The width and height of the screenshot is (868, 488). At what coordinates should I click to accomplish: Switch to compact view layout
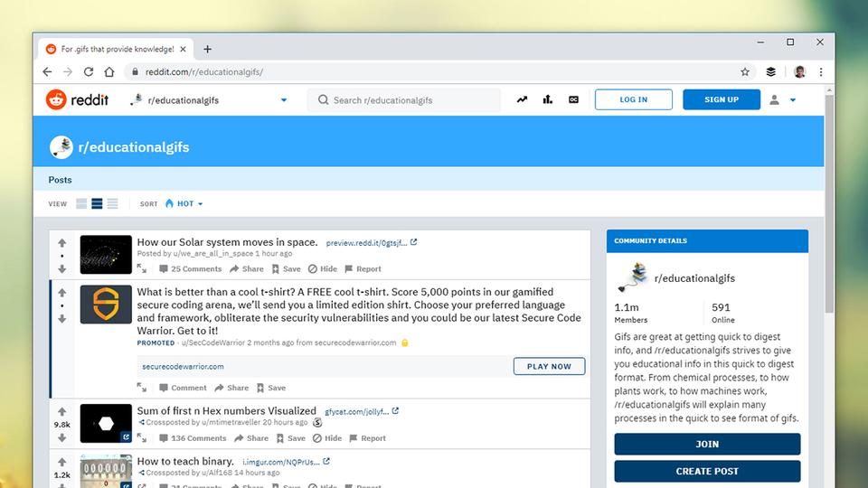point(112,203)
